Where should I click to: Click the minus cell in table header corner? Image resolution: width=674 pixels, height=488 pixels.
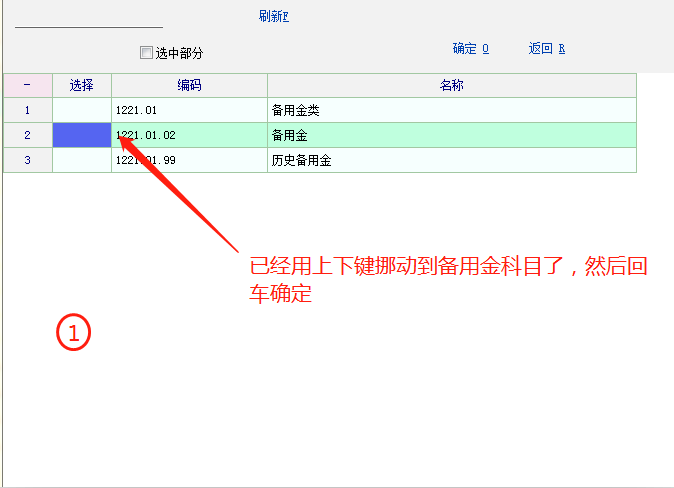(28, 85)
